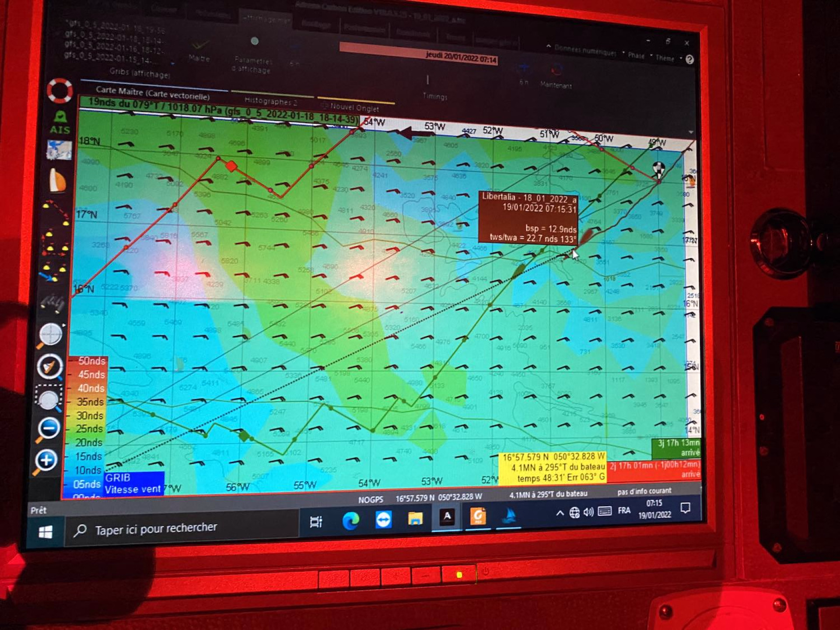Click the zoom-on-boat magnifier icon
This screenshot has height=630, width=840.
click(x=49, y=367)
